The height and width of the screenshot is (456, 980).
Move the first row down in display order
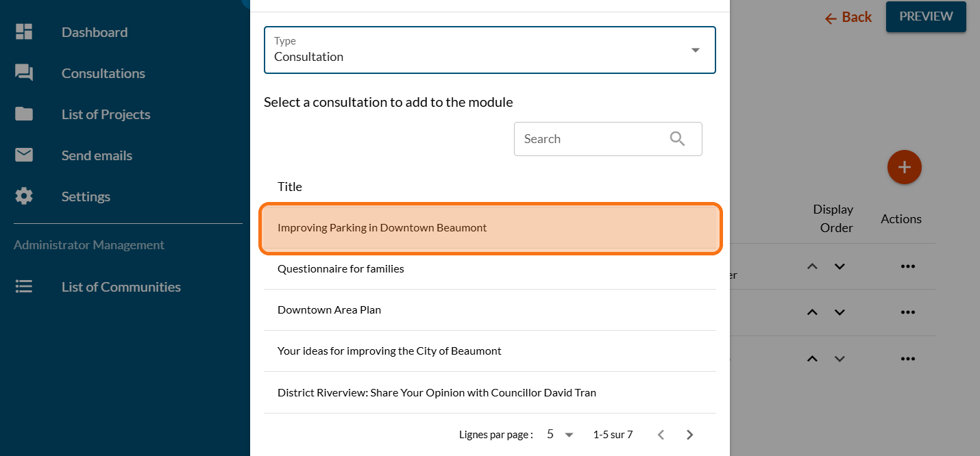840,266
